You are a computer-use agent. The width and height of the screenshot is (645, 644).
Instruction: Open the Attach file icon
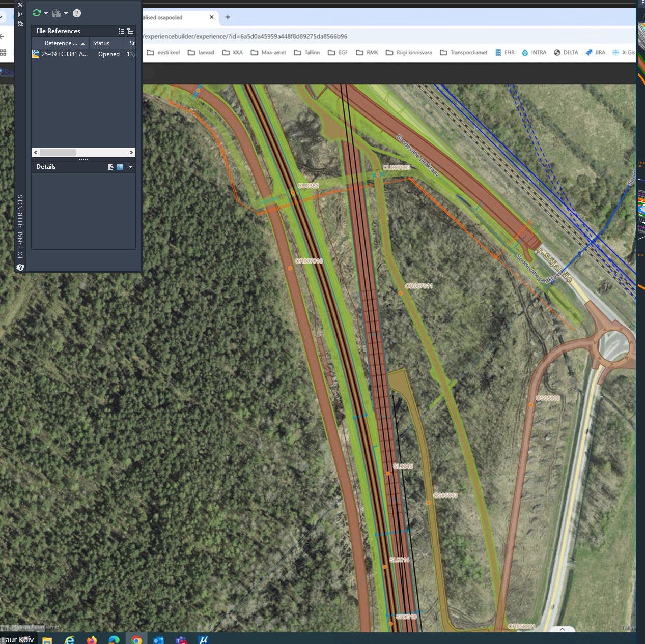click(57, 13)
